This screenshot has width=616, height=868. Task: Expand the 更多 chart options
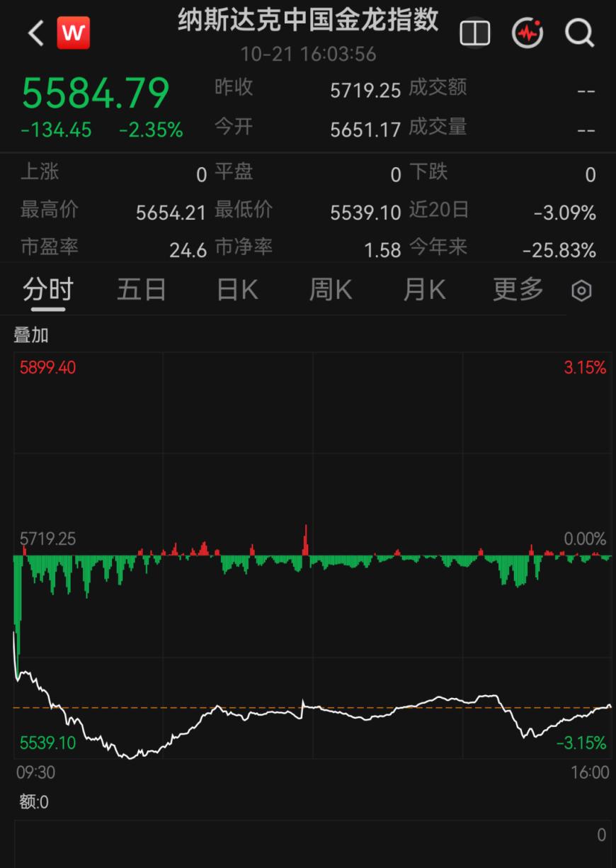(518, 290)
